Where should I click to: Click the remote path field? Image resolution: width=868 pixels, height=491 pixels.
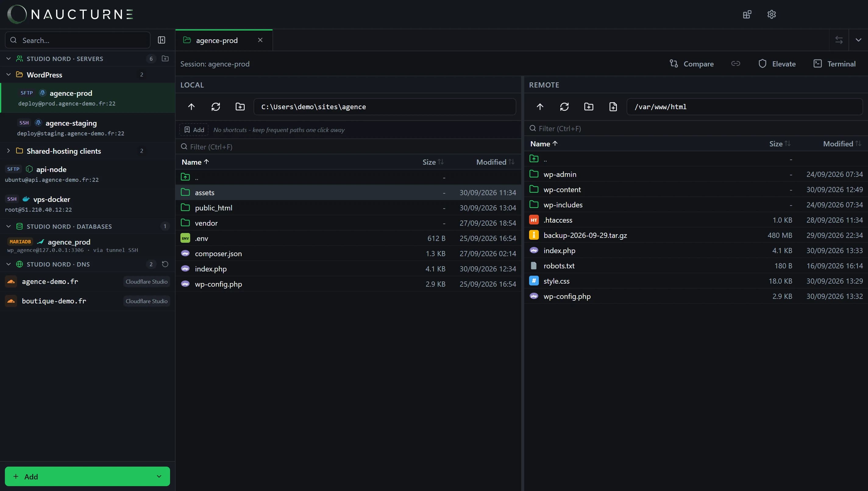point(745,107)
